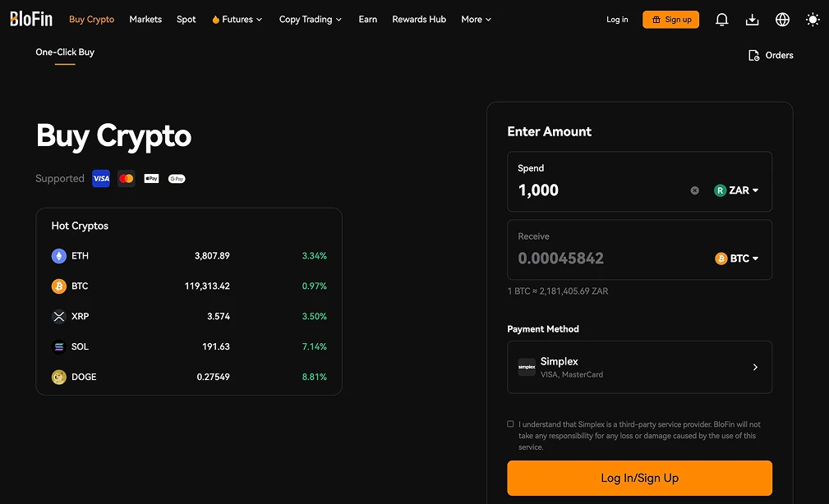The image size is (829, 504).
Task: Click the Log in link
Action: point(617,20)
